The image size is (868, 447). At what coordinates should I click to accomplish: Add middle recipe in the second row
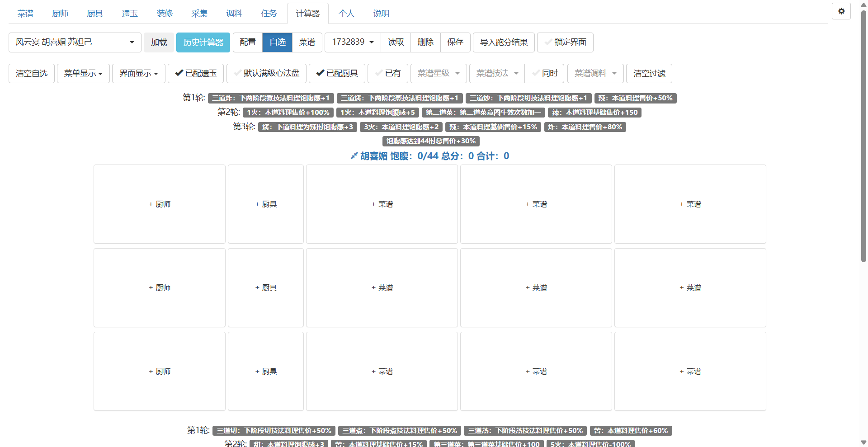point(536,288)
